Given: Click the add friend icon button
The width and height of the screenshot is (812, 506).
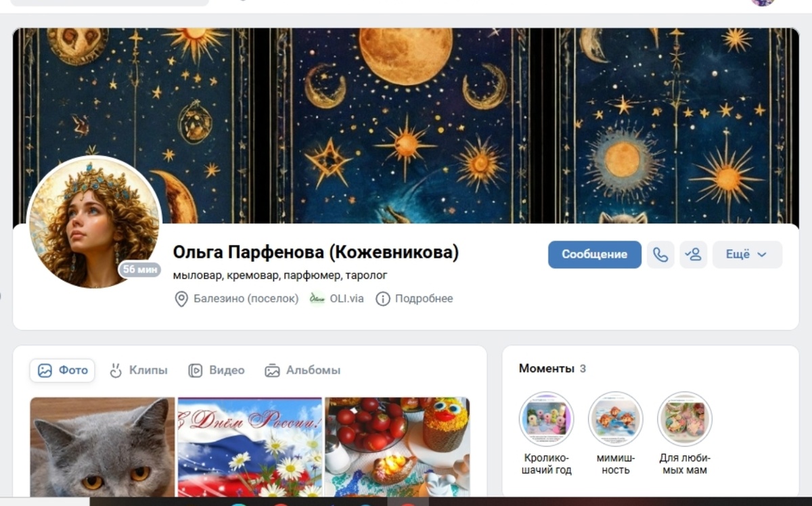Looking at the screenshot, I should tap(693, 254).
